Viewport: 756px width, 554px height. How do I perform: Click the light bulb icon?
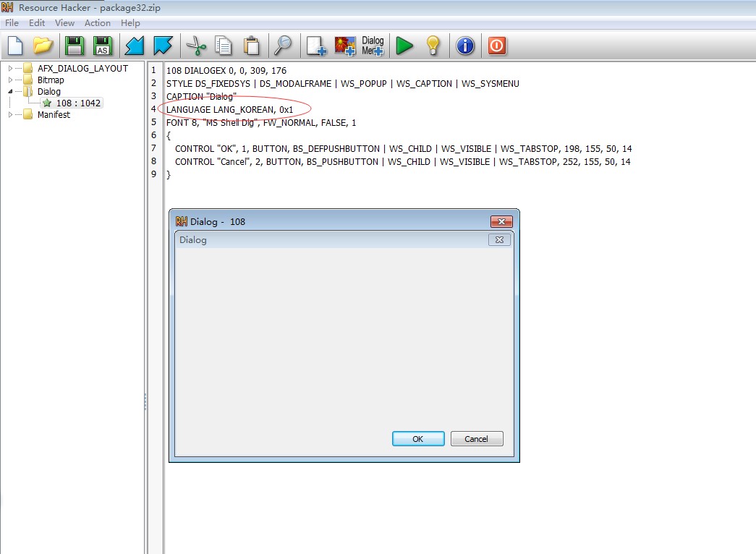click(x=433, y=46)
